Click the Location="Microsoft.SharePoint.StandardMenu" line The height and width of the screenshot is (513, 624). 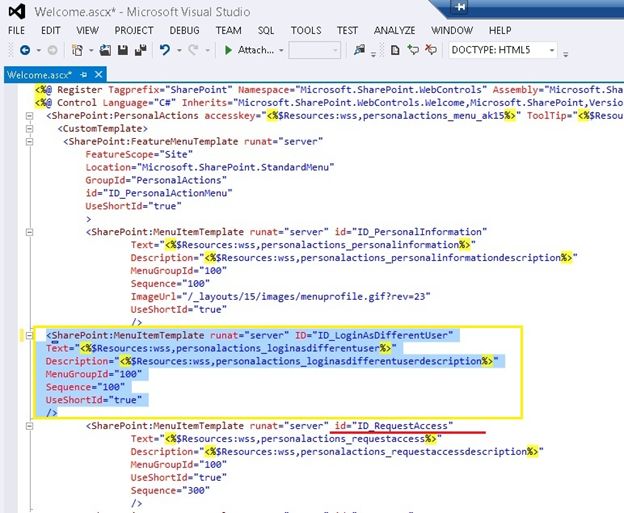click(210, 167)
